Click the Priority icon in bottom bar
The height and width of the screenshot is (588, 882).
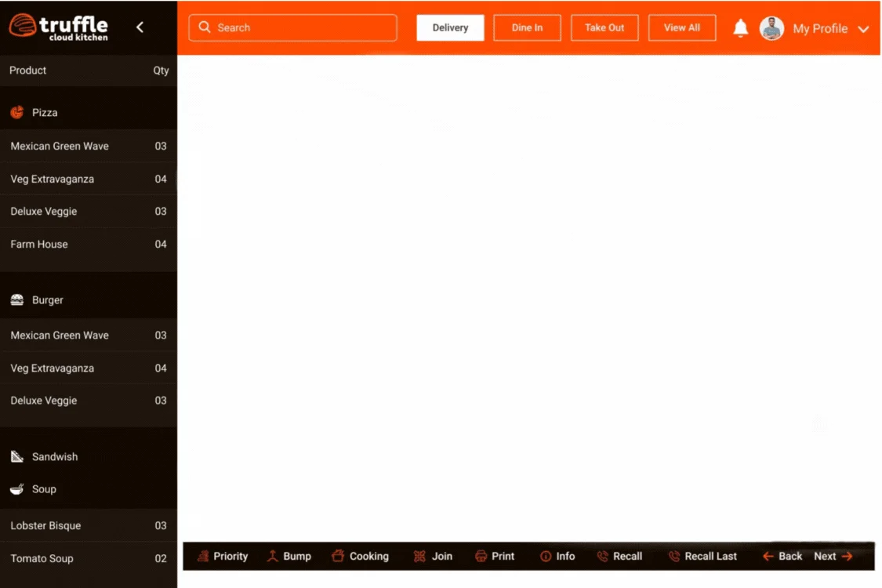(x=203, y=557)
